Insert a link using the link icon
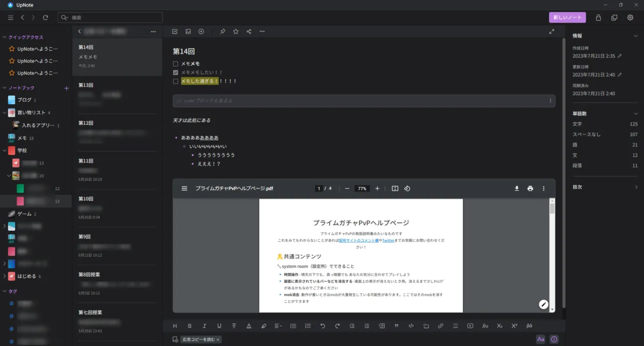This screenshot has width=644, height=346. pos(440,326)
